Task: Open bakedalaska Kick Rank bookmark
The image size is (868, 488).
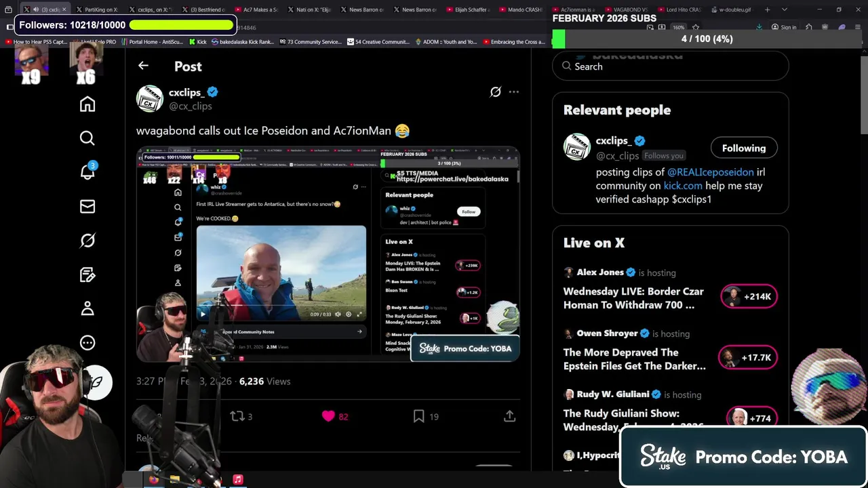Action: [242, 42]
